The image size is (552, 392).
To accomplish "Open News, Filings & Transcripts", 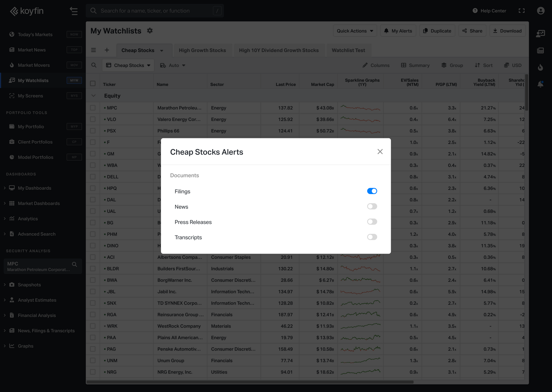I will point(46,331).
